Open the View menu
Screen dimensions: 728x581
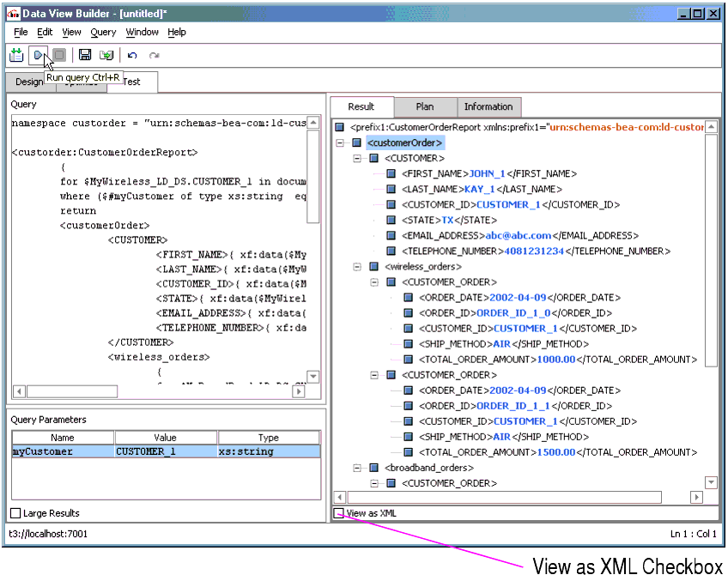coord(71,32)
